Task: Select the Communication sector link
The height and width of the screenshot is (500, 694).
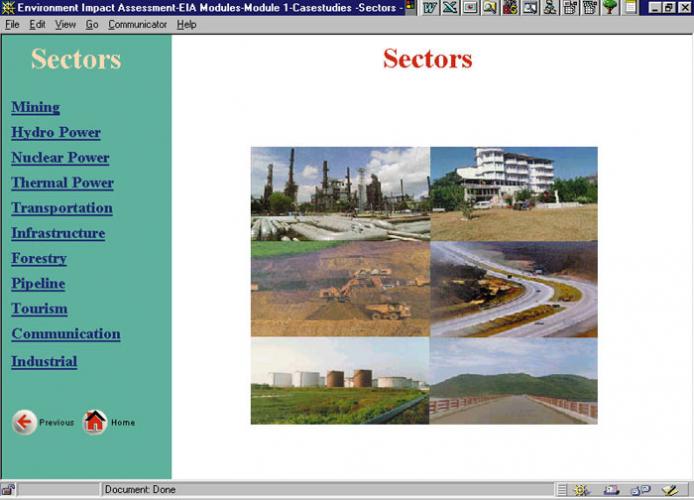Action: pyautogui.click(x=66, y=334)
